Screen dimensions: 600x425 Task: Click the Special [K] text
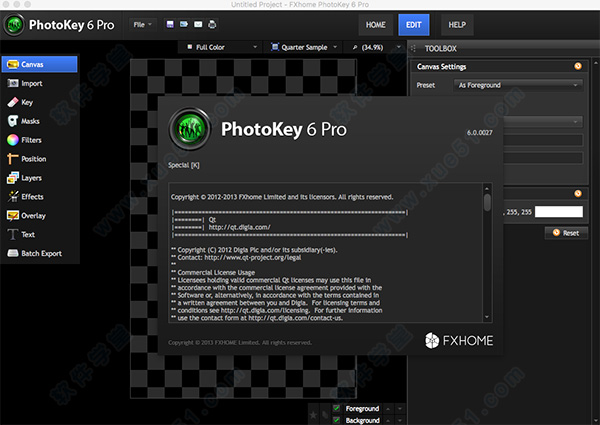184,165
